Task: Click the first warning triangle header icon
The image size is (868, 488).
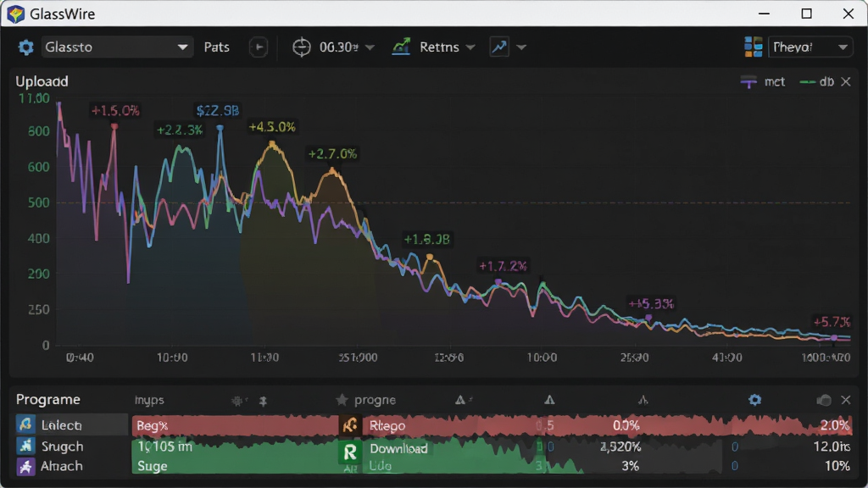Action: coord(460,400)
